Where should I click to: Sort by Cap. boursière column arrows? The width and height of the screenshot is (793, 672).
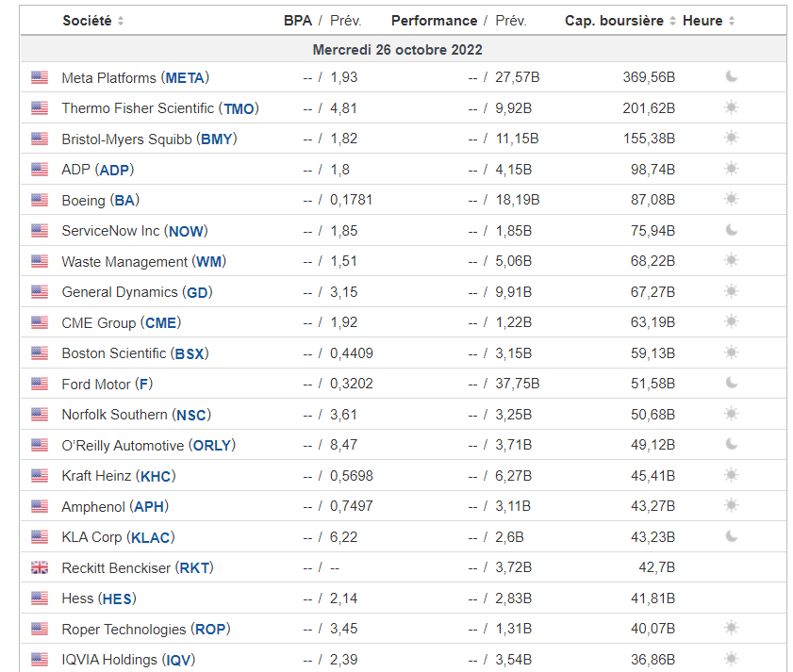[x=672, y=21]
